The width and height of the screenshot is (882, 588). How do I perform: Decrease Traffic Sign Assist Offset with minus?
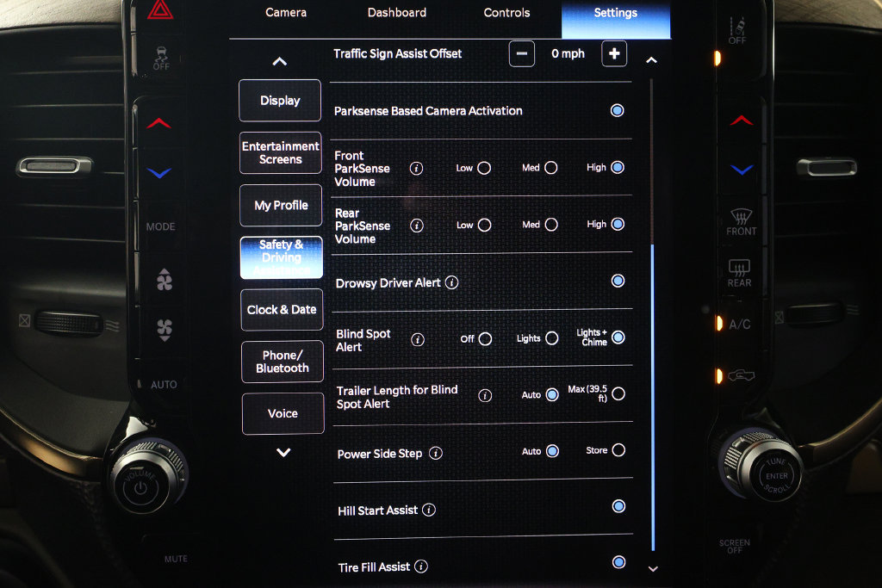coord(521,53)
